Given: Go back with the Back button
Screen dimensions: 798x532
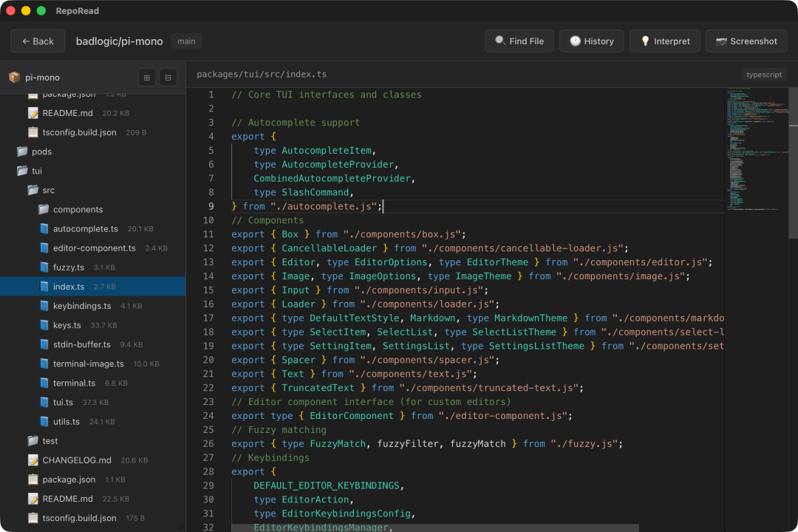Looking at the screenshot, I should (38, 41).
